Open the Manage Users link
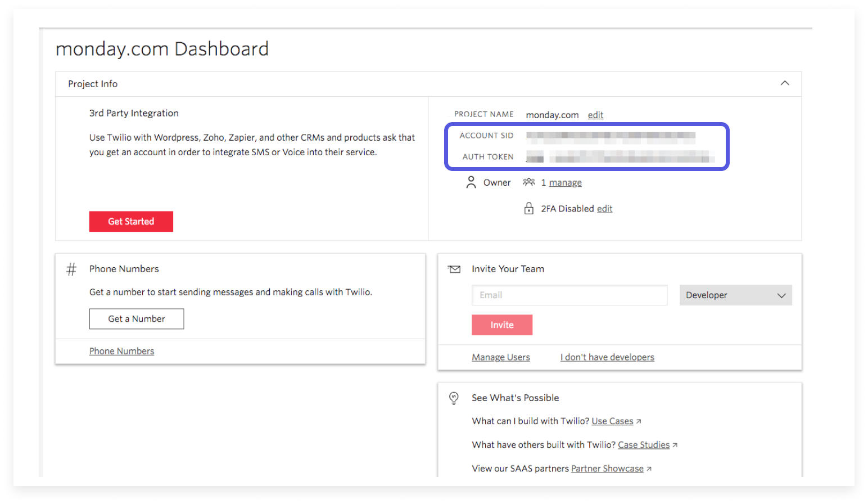This screenshot has width=868, height=504. (x=501, y=357)
